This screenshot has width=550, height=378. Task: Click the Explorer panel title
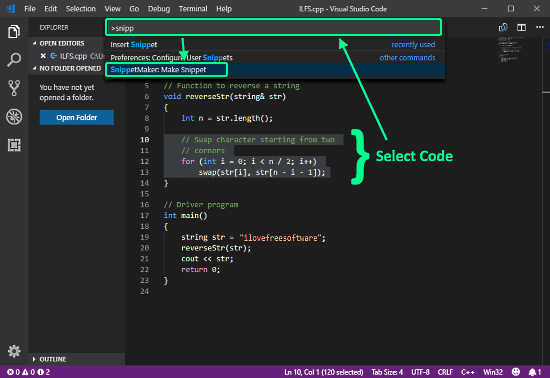tap(54, 27)
